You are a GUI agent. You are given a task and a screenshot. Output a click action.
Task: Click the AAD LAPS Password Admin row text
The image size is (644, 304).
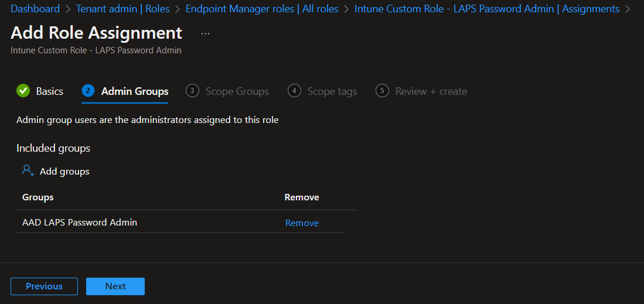point(80,222)
